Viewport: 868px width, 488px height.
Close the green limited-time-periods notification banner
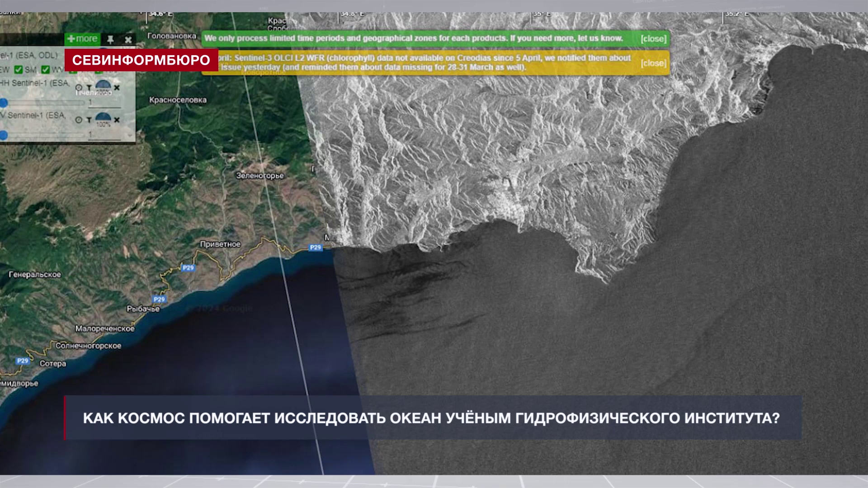click(x=655, y=38)
